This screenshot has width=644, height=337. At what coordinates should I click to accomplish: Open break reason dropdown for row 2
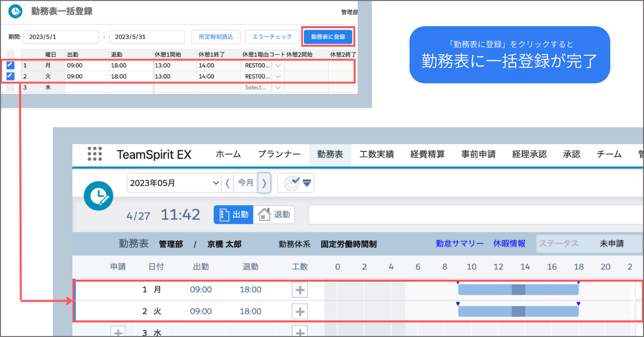pos(278,76)
